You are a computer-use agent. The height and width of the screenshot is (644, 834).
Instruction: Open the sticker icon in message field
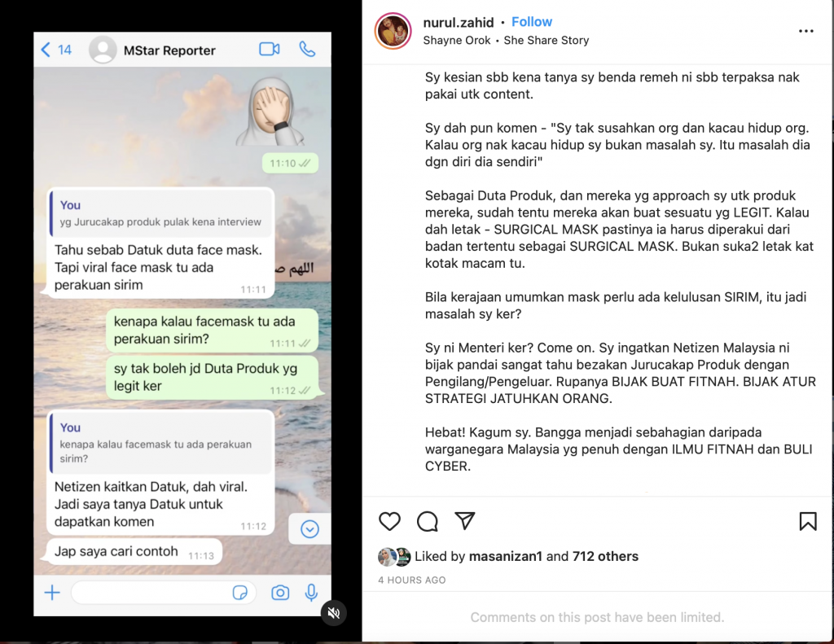(240, 593)
